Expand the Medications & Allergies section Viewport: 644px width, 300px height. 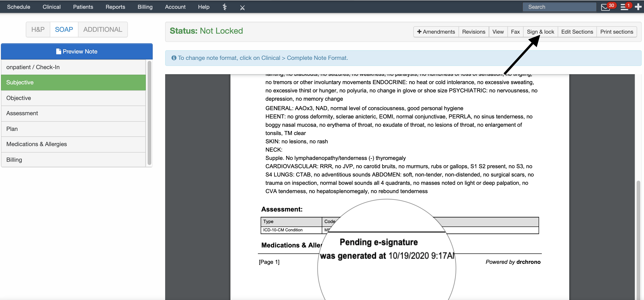tap(36, 144)
